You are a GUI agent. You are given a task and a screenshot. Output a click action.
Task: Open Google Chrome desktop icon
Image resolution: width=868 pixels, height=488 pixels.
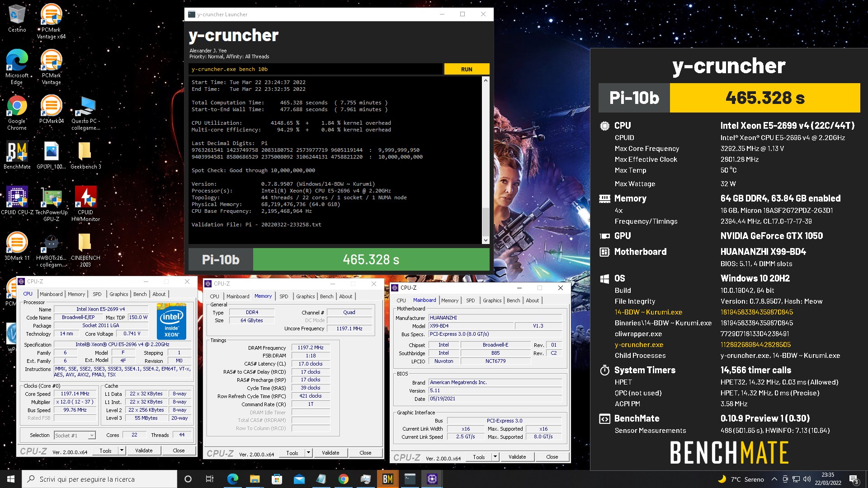17,113
